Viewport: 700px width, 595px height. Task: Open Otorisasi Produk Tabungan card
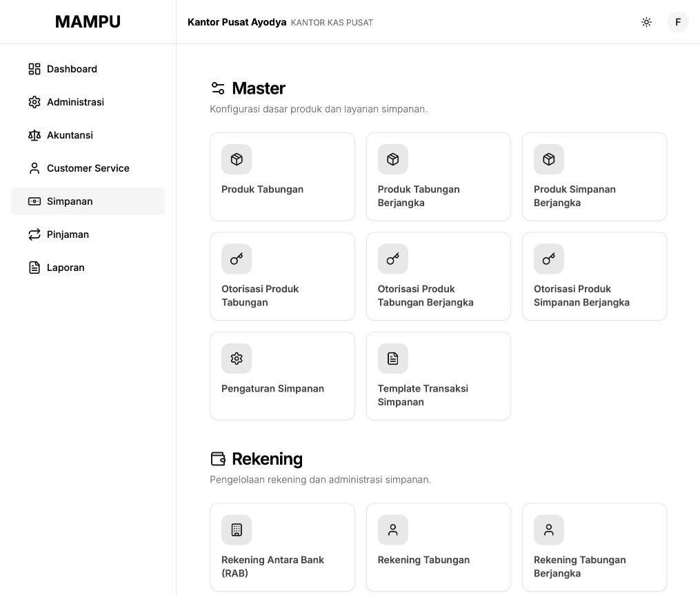click(x=282, y=276)
